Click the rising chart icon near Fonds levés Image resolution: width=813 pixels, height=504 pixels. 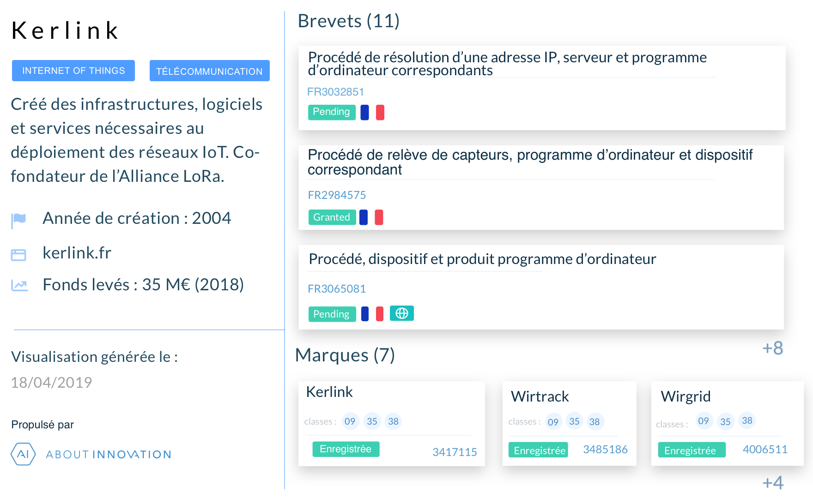[19, 286]
